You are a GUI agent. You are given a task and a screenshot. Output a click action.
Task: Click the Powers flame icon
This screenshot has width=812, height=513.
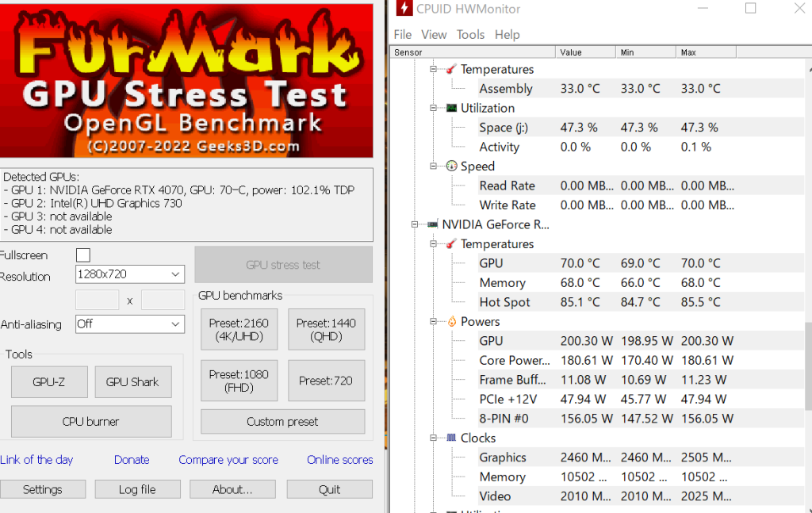click(451, 321)
